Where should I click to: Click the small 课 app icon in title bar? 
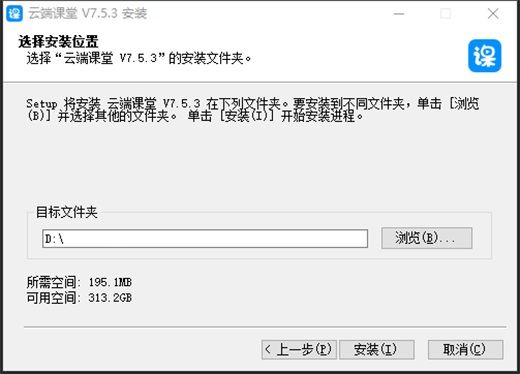(14, 13)
